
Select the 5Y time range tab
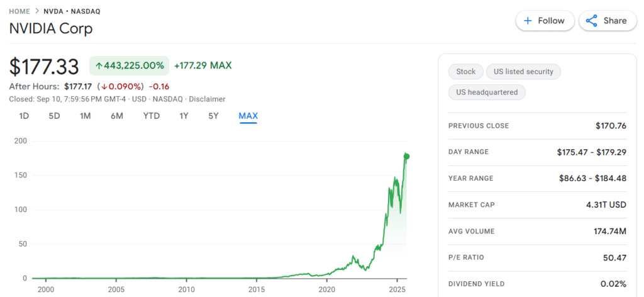coord(213,116)
